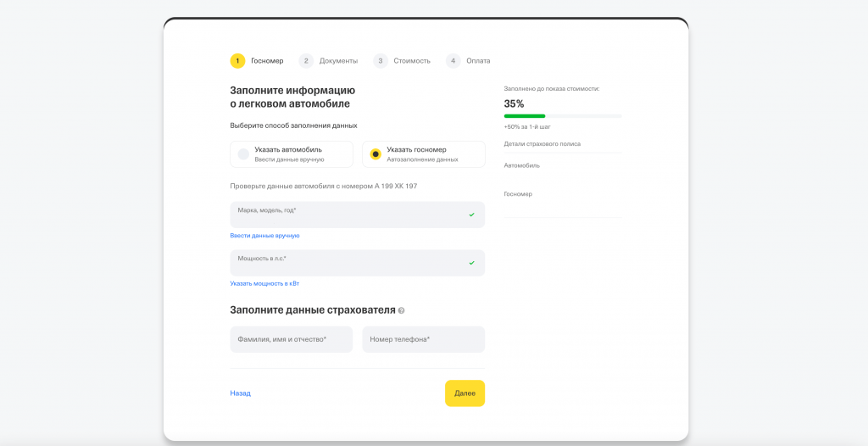Go back using the Назад link
This screenshot has width=868, height=446.
pos(240,393)
